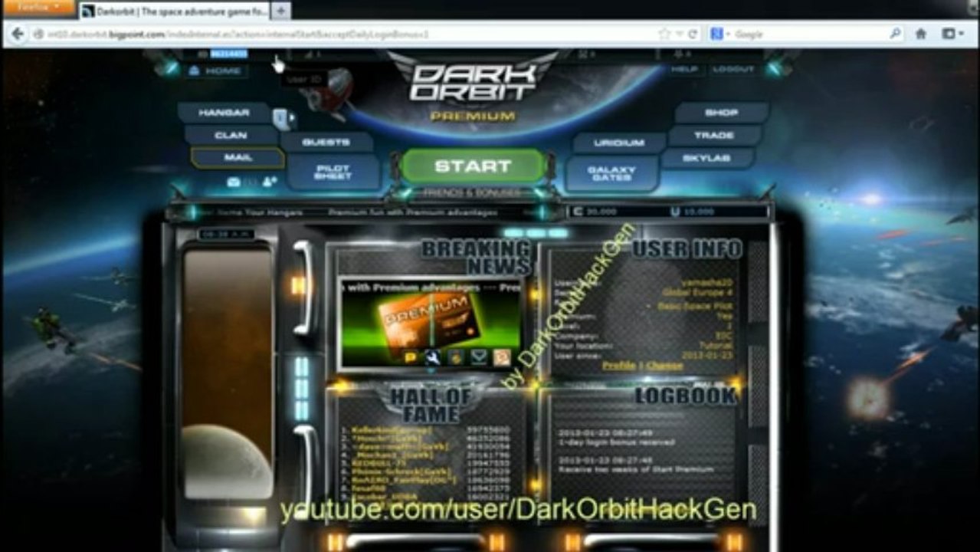Image resolution: width=980 pixels, height=552 pixels.
Task: Open Google search engine dropdown
Action: 720,34
